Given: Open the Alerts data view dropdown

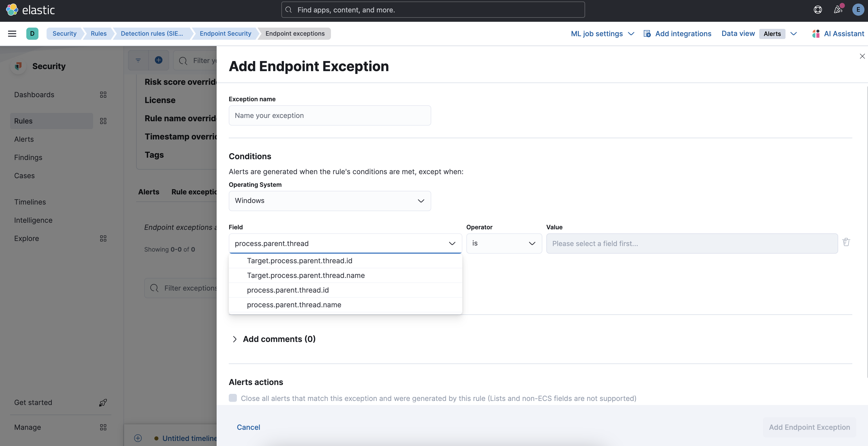Looking at the screenshot, I should [794, 33].
